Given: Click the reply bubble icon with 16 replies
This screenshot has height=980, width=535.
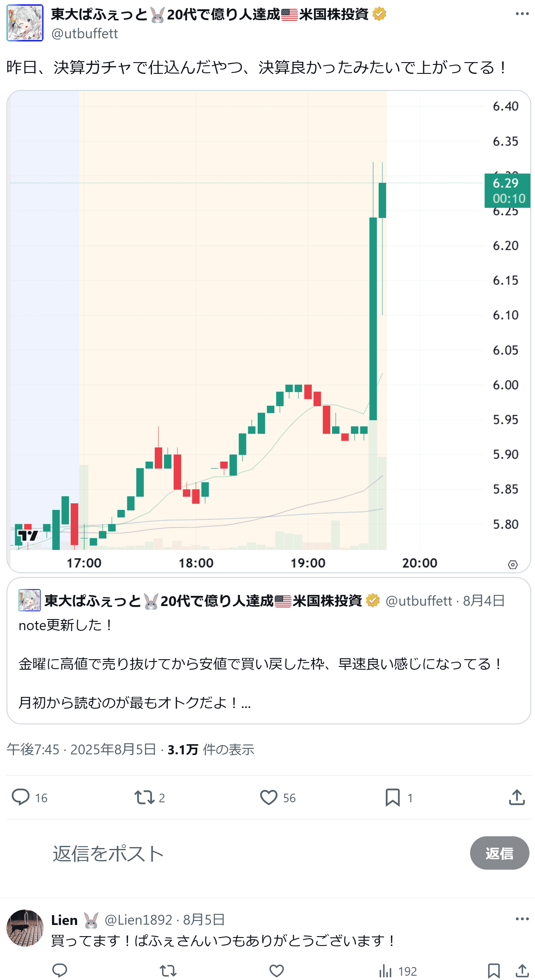Looking at the screenshot, I should (20, 797).
